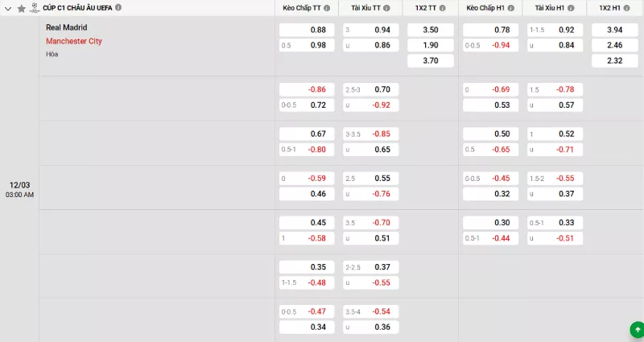
Task: Pick the draw odds 3.70 in 1X2 TT
Action: (x=430, y=60)
